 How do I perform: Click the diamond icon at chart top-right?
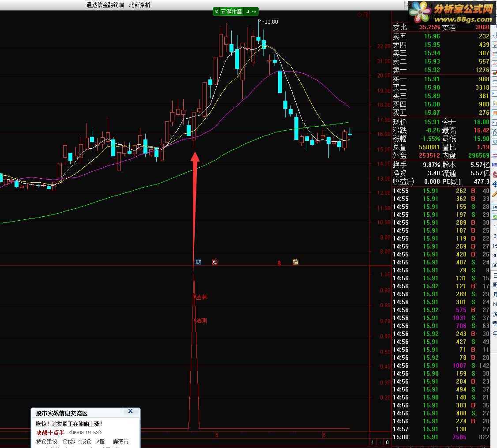click(x=359, y=15)
